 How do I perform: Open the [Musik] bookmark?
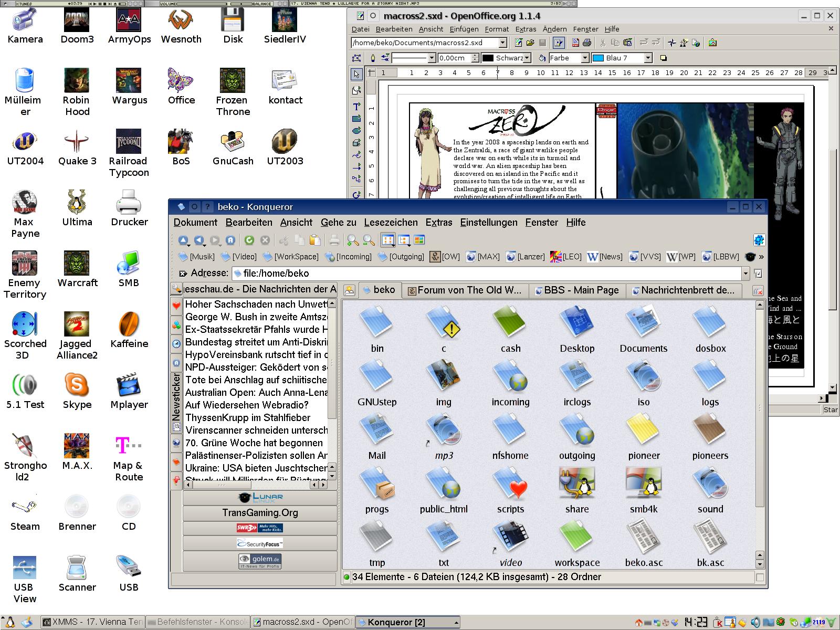click(196, 257)
